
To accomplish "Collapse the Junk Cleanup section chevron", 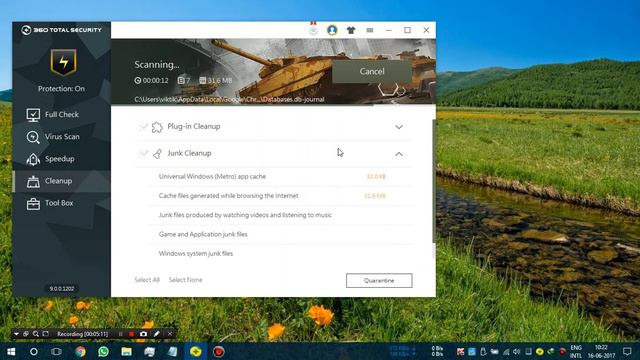I will point(399,154).
